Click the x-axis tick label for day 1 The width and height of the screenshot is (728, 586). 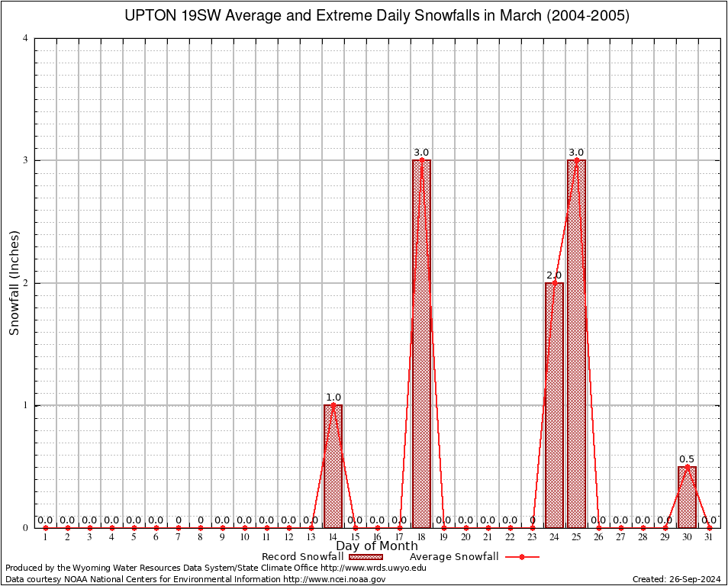click(x=45, y=537)
